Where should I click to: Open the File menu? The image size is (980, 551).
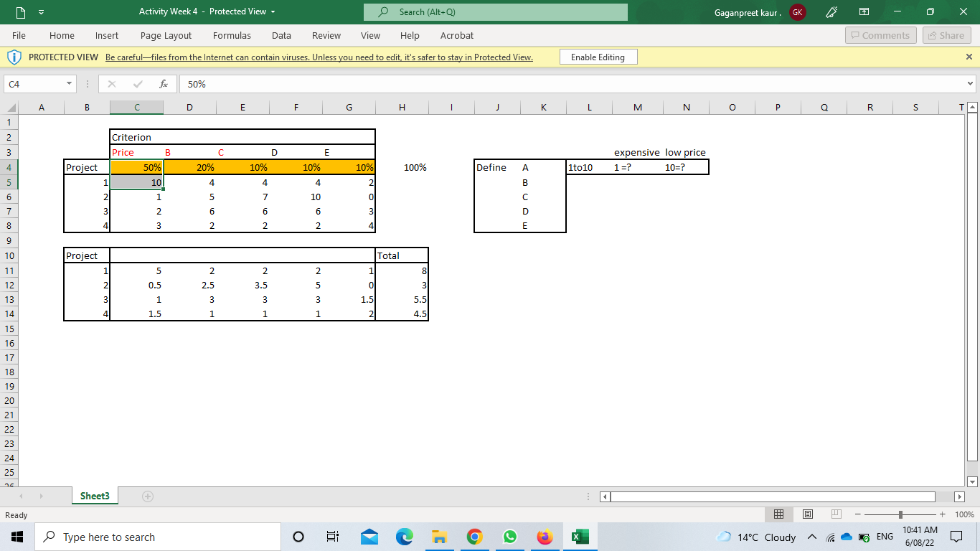19,35
